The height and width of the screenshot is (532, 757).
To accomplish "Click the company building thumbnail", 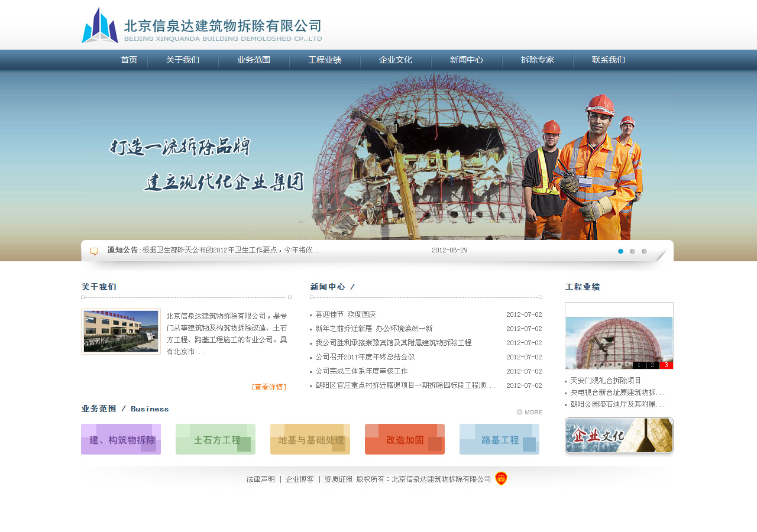I will 121,331.
